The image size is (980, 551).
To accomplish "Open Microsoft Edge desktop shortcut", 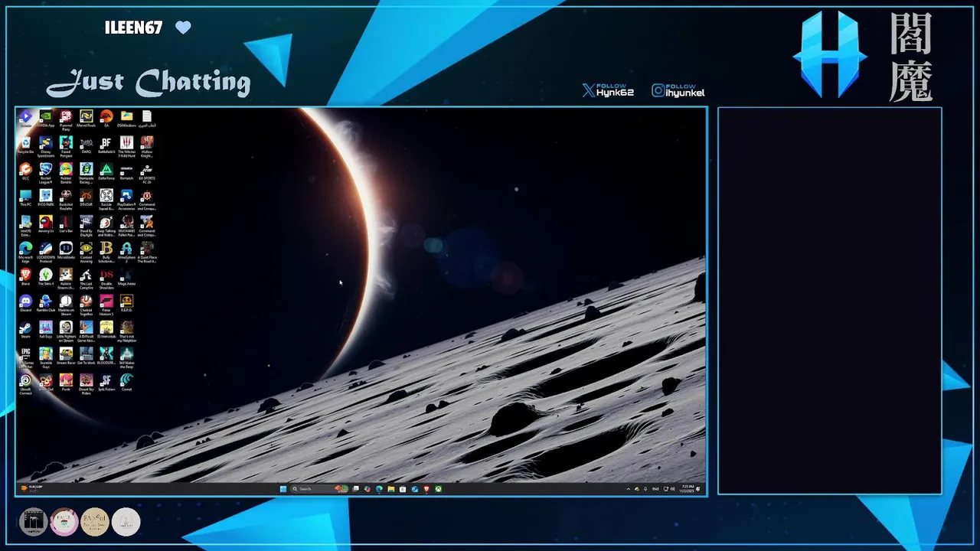I will point(25,253).
